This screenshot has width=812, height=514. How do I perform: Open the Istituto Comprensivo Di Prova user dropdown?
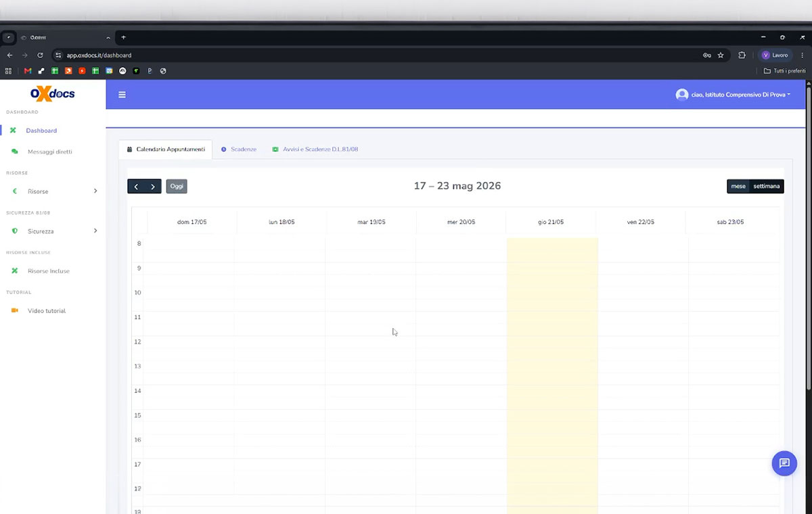click(x=734, y=95)
